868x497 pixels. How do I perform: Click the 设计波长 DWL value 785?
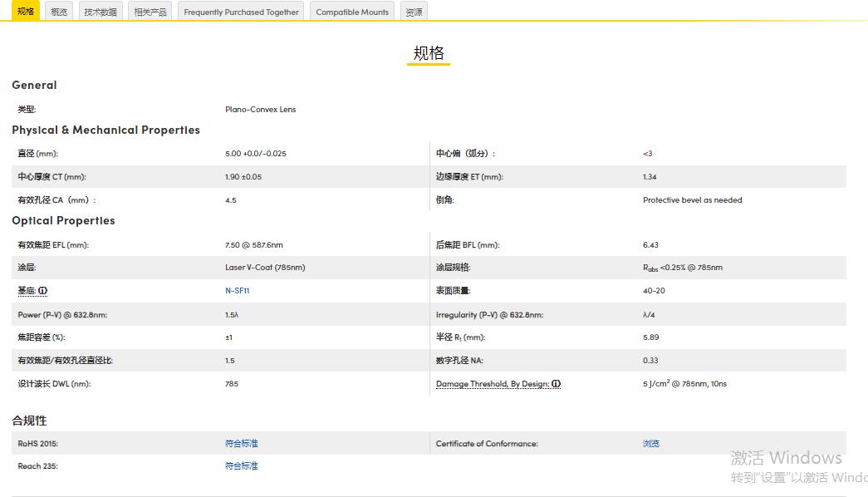coord(232,384)
